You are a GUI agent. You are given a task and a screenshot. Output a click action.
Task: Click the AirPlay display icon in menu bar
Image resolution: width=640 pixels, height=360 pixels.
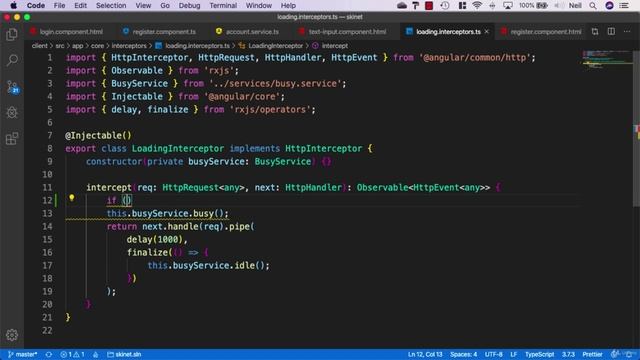(x=508, y=5)
